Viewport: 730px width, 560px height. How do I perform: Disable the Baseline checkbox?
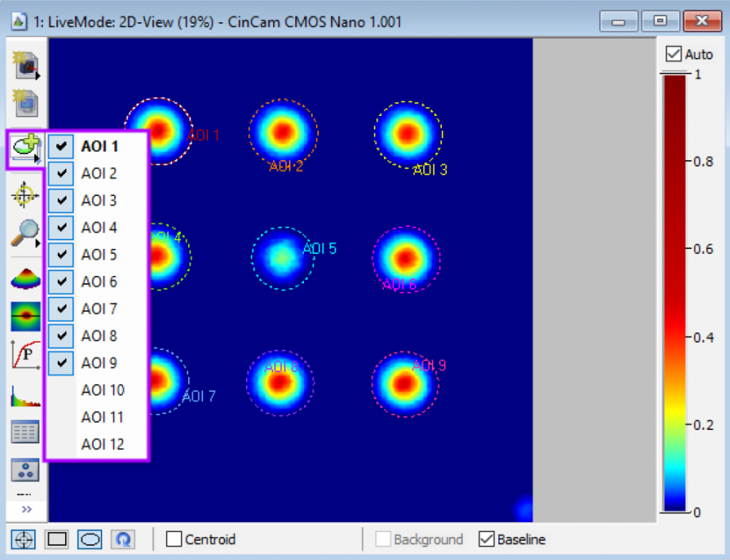pyautogui.click(x=486, y=539)
